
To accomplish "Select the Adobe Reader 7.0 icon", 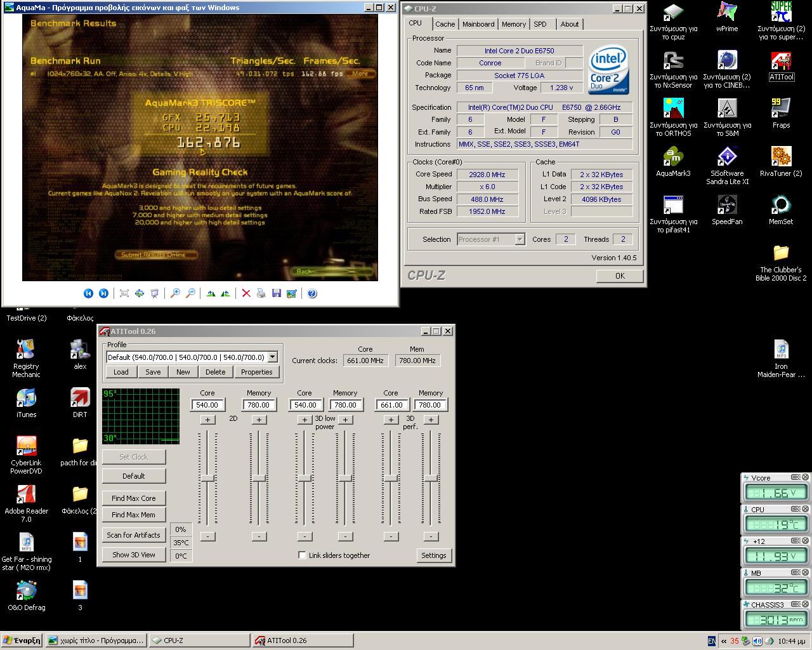I will [26, 503].
